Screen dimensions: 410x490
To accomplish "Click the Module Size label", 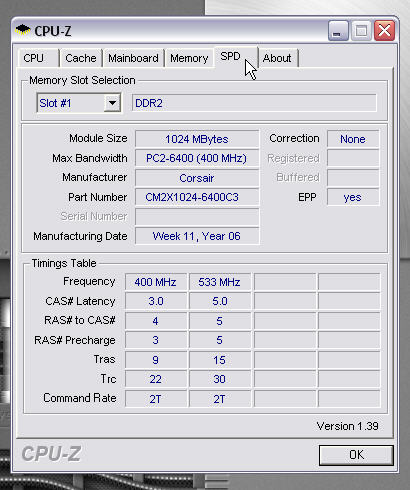I will 98,138.
